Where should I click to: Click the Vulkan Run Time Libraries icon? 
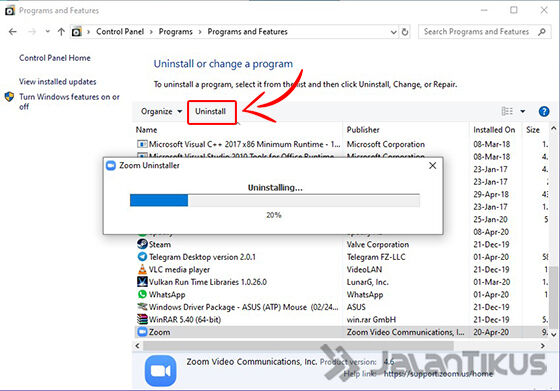coord(142,282)
